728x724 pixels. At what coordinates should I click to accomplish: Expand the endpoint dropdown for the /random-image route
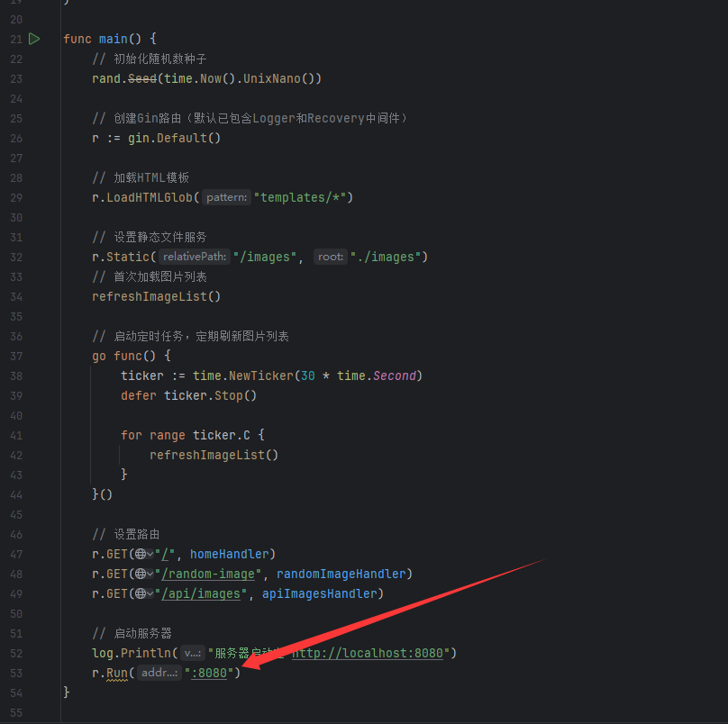(150, 574)
